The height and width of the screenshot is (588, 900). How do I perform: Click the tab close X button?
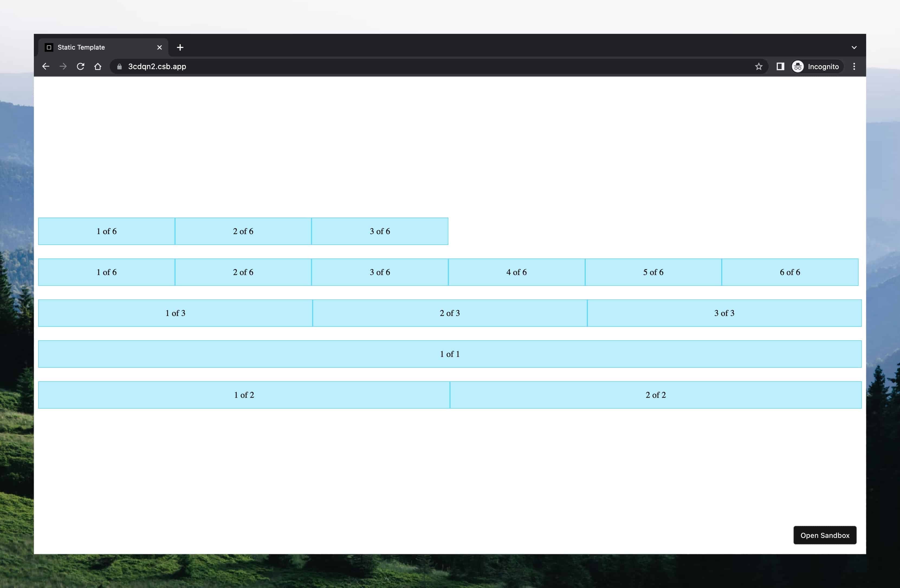[x=159, y=47]
